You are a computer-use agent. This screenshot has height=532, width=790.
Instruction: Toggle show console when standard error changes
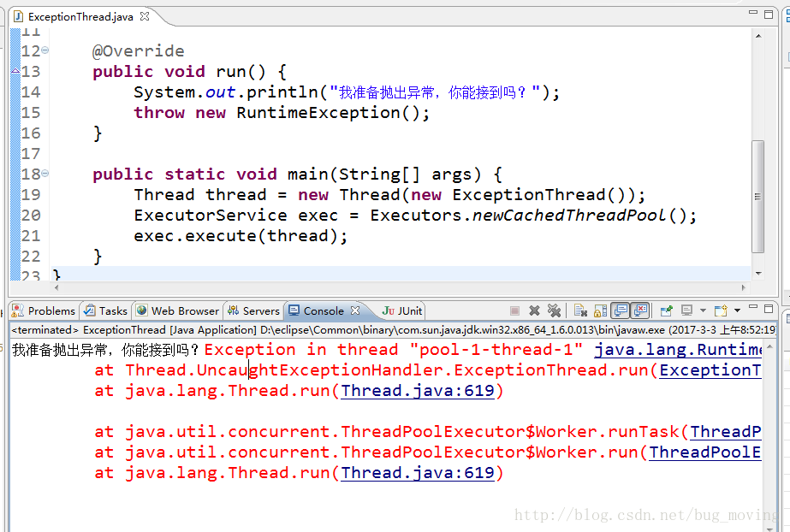point(641,310)
